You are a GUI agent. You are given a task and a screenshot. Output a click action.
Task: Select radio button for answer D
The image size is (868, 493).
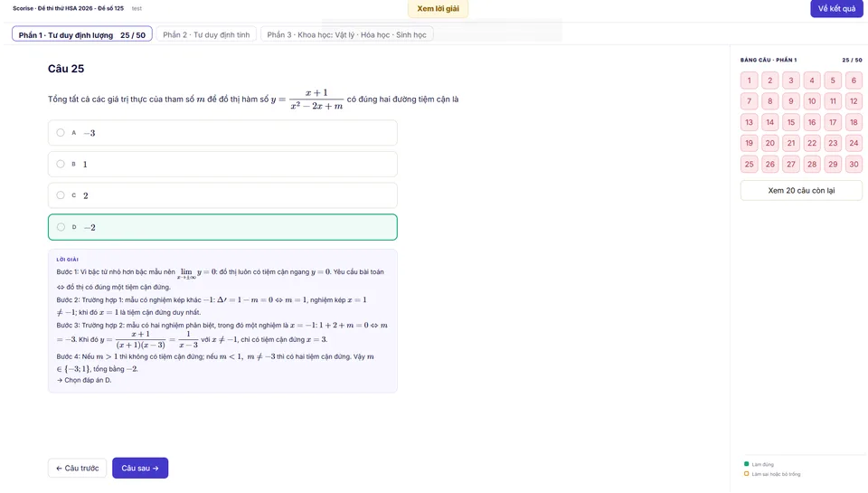tap(61, 226)
